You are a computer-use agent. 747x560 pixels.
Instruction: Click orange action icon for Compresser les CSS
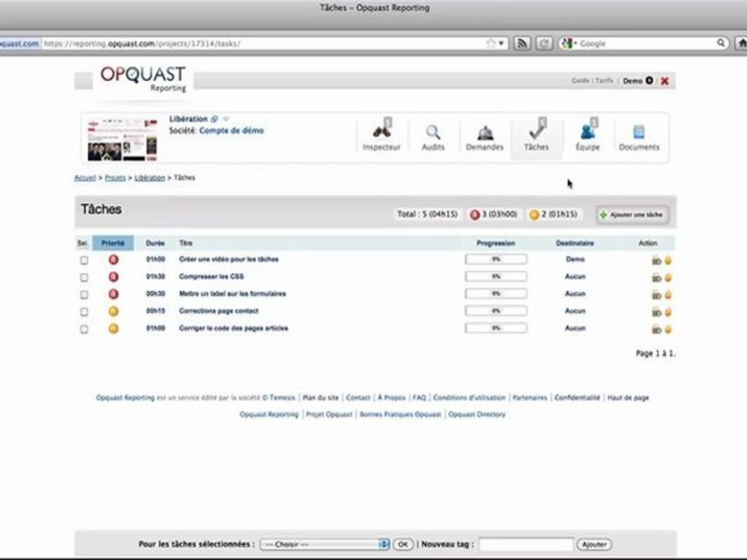(668, 278)
